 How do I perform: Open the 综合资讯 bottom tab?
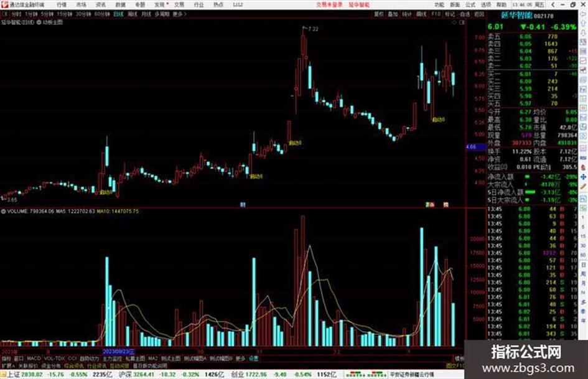74,365
